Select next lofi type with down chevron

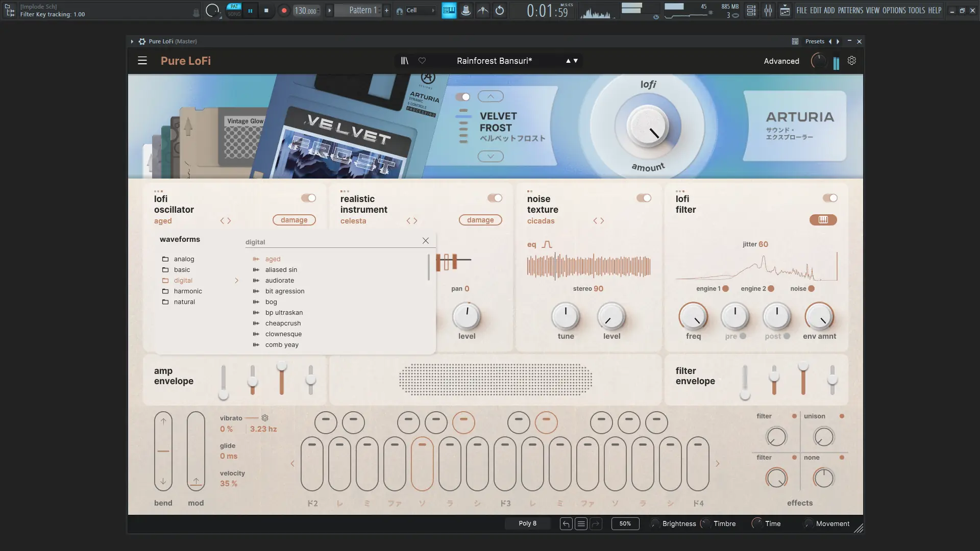pos(491,157)
